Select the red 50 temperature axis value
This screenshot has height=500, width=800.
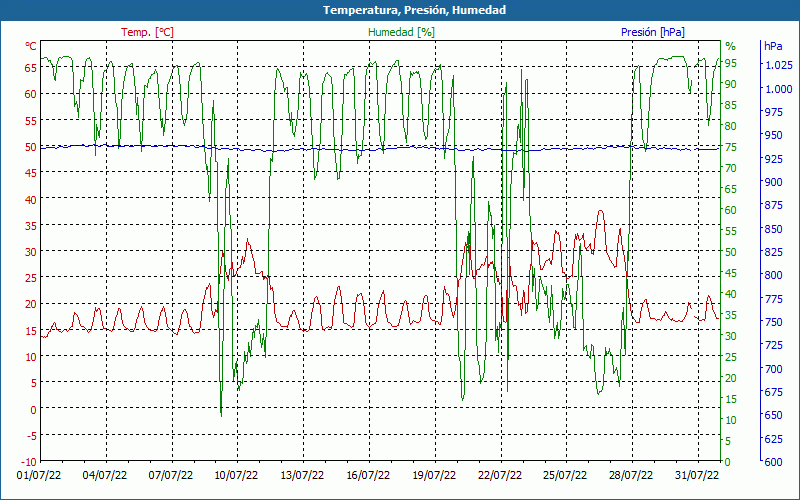click(31, 147)
